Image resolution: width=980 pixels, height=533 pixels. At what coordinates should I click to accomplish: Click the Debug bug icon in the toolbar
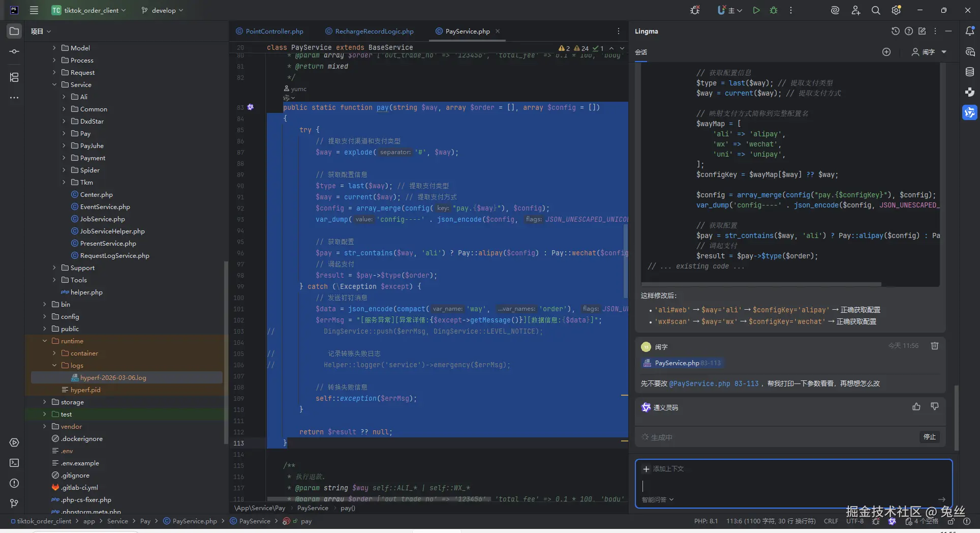click(x=774, y=10)
